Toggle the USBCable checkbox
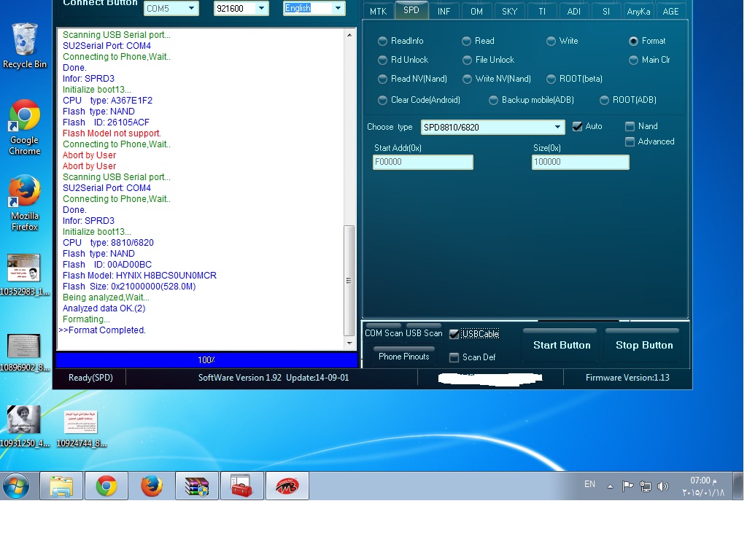This screenshot has height=560, width=747. click(454, 334)
